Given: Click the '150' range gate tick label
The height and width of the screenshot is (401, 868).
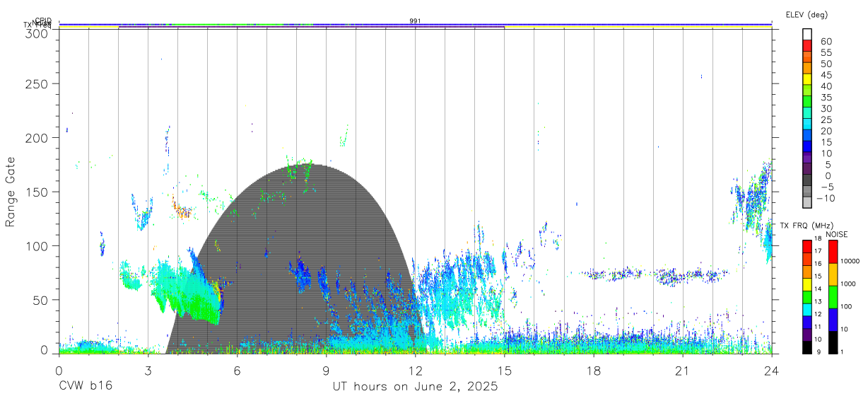Looking at the screenshot, I should pyautogui.click(x=36, y=192).
